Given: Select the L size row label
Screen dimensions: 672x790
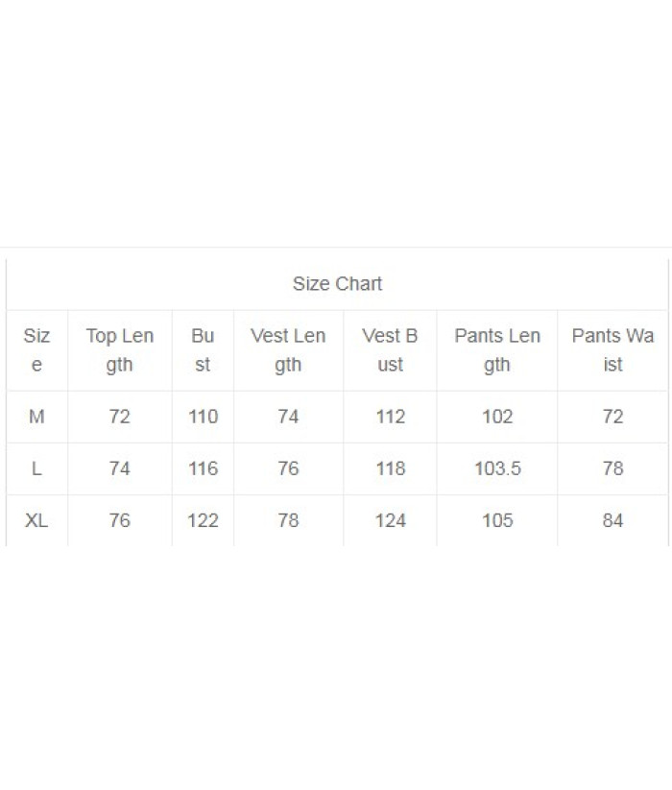Looking at the screenshot, I should tap(36, 468).
